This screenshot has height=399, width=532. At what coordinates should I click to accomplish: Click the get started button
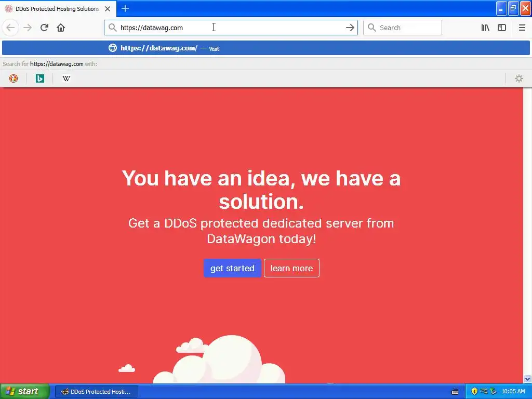point(232,268)
